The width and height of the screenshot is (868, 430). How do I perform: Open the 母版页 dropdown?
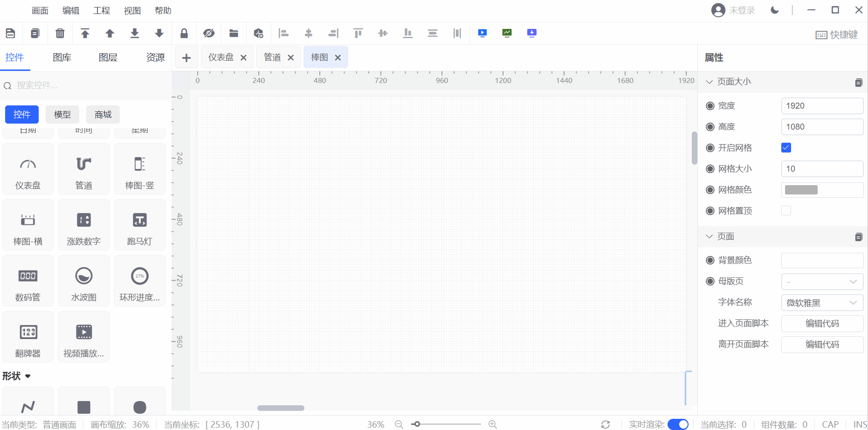[x=822, y=281]
